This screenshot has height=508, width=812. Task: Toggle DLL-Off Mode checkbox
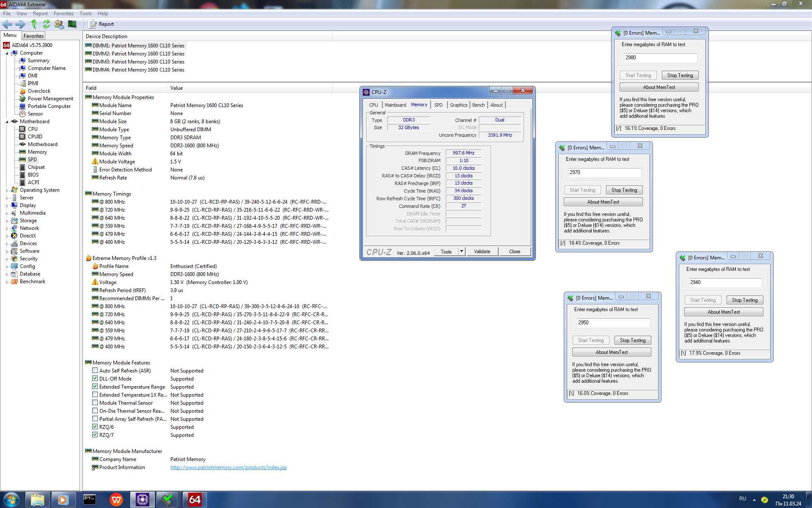pos(95,378)
